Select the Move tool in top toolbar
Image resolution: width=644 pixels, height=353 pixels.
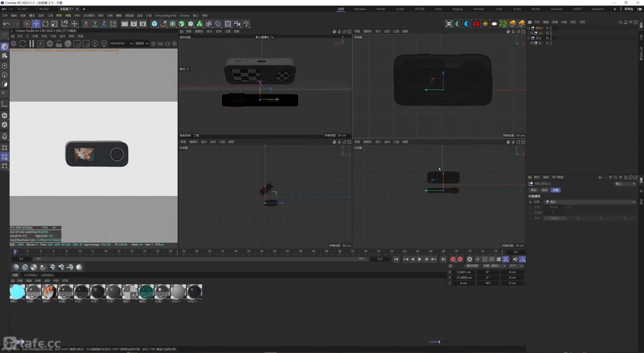(x=36, y=24)
